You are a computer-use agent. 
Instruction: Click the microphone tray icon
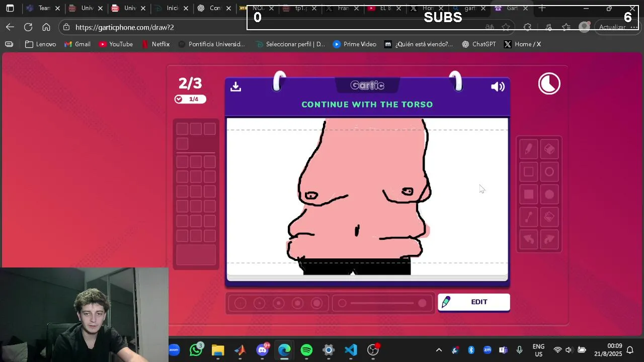519,350
